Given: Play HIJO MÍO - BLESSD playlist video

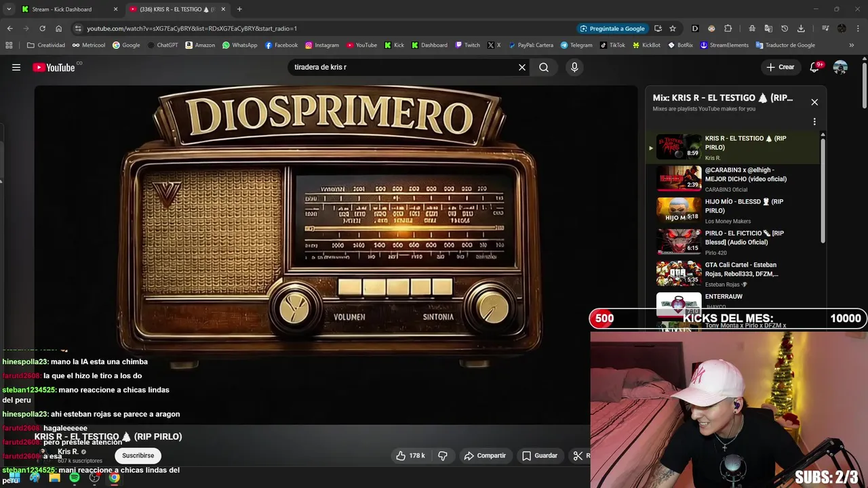Looking at the screenshot, I should pos(733,211).
